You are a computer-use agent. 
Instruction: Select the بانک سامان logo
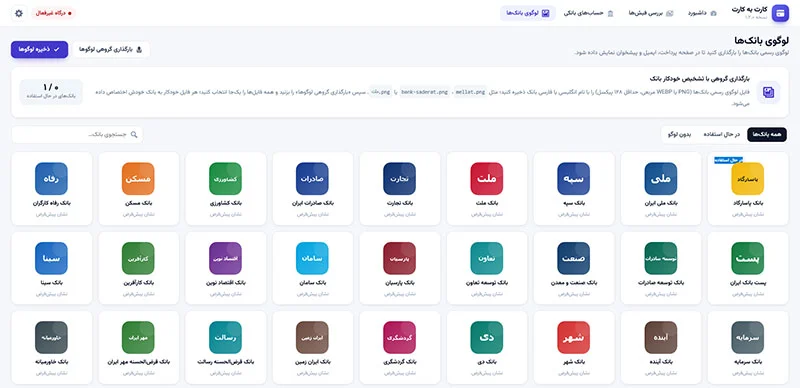pyautogui.click(x=312, y=258)
